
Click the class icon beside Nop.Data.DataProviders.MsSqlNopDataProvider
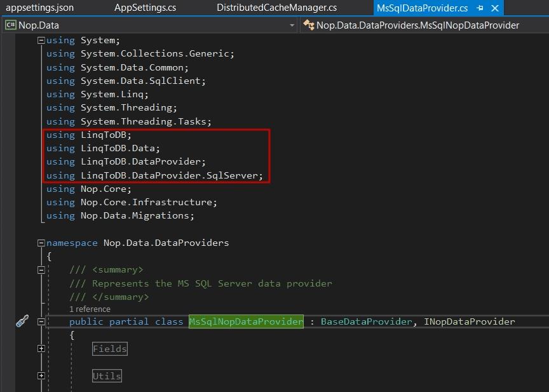point(309,25)
